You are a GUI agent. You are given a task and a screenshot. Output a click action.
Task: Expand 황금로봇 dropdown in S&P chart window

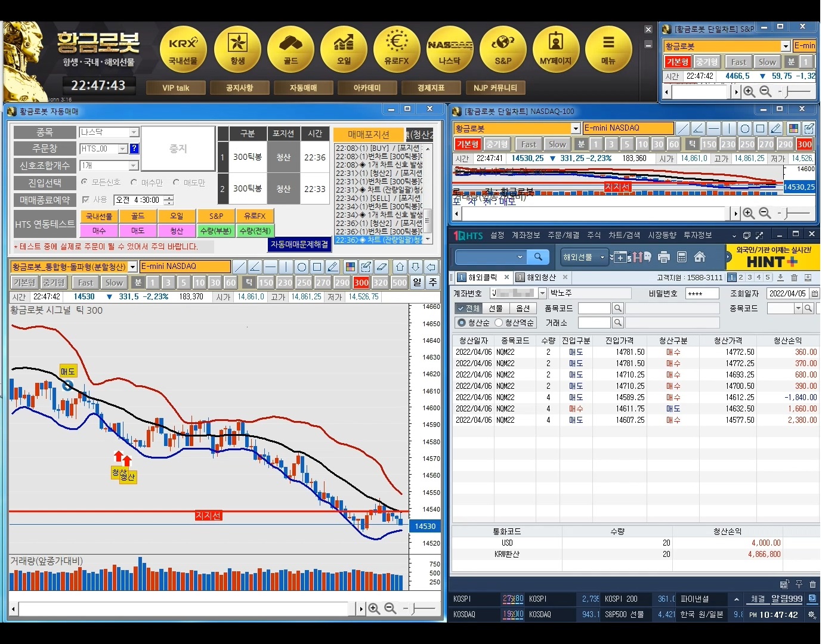(786, 46)
